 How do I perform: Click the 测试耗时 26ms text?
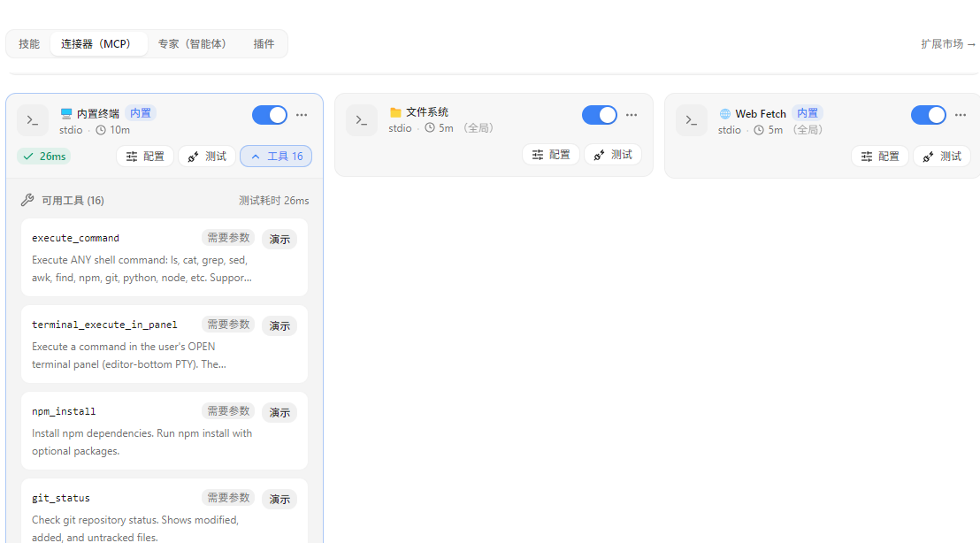point(274,201)
